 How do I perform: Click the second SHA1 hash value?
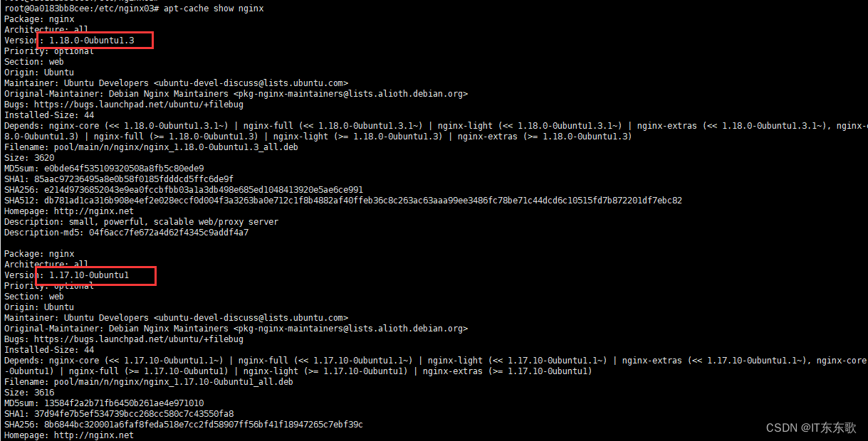click(x=134, y=414)
